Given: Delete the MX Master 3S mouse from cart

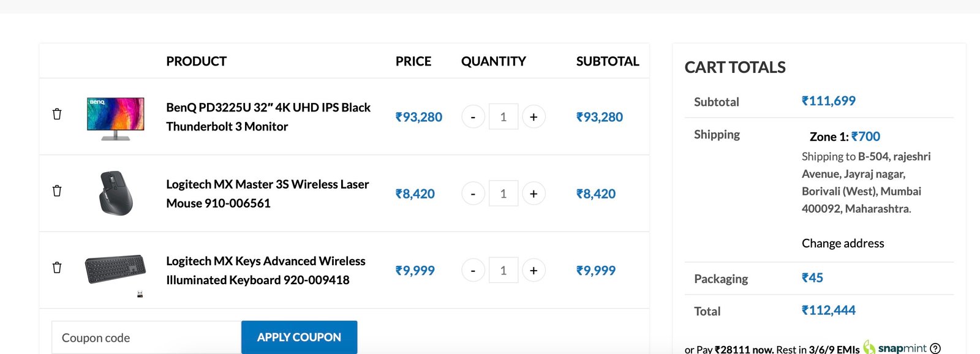Looking at the screenshot, I should [x=57, y=190].
